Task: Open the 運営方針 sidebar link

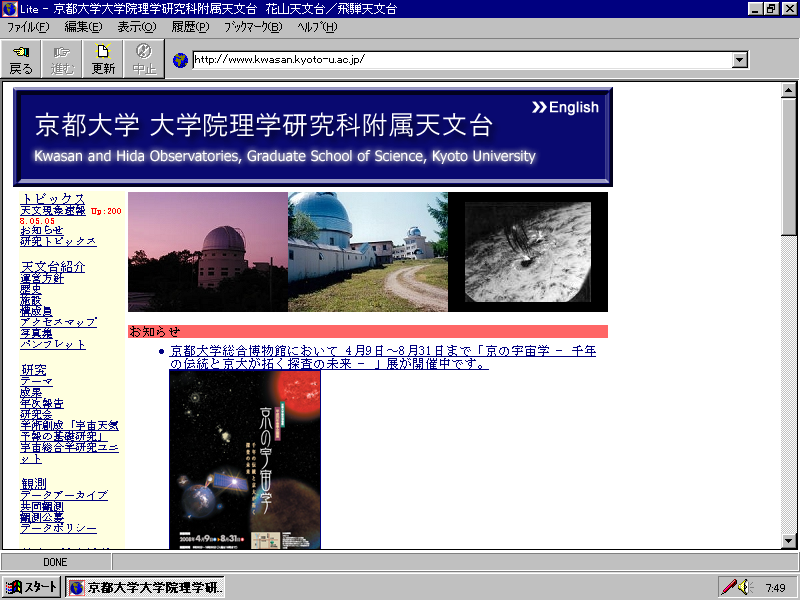Action: coord(42,279)
